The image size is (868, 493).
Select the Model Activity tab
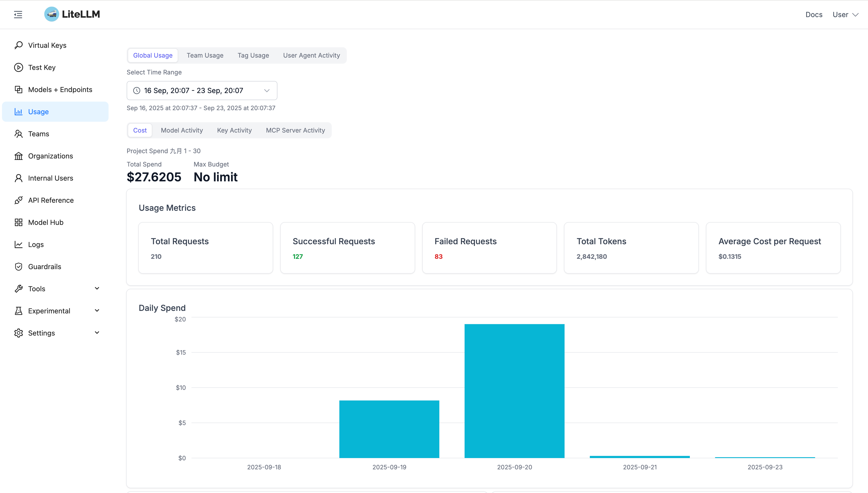pos(182,130)
